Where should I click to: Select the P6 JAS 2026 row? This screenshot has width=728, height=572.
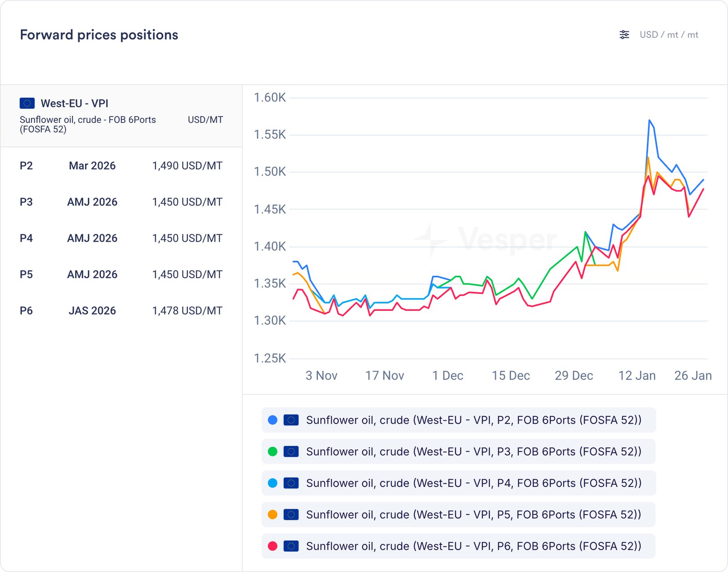pyautogui.click(x=121, y=311)
